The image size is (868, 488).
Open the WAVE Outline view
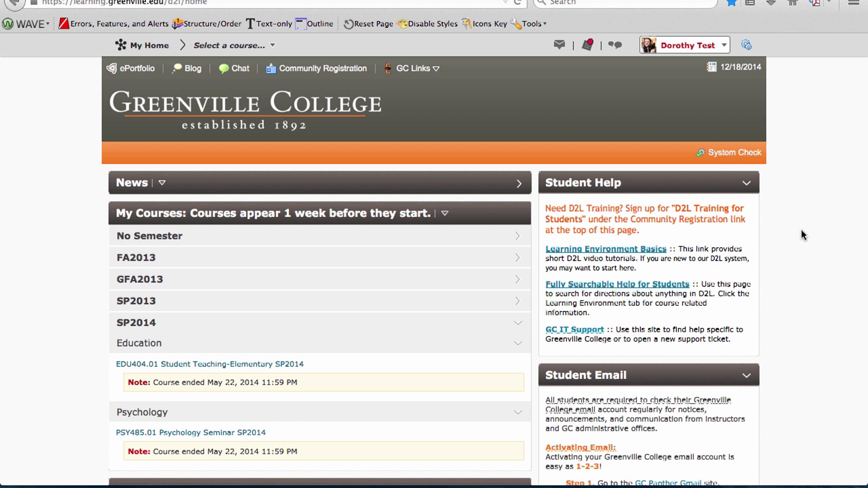pos(314,24)
